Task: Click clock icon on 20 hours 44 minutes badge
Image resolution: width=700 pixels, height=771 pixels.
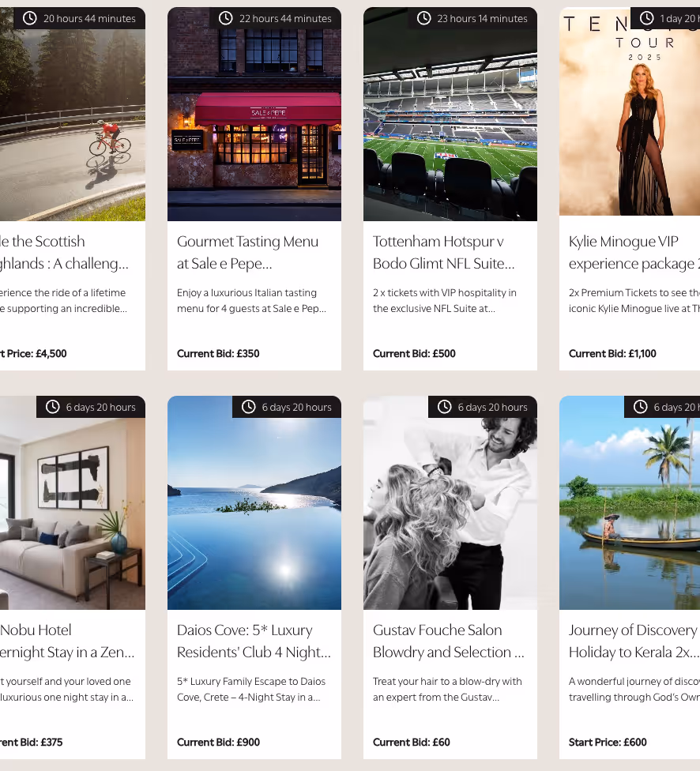Action: pos(30,18)
